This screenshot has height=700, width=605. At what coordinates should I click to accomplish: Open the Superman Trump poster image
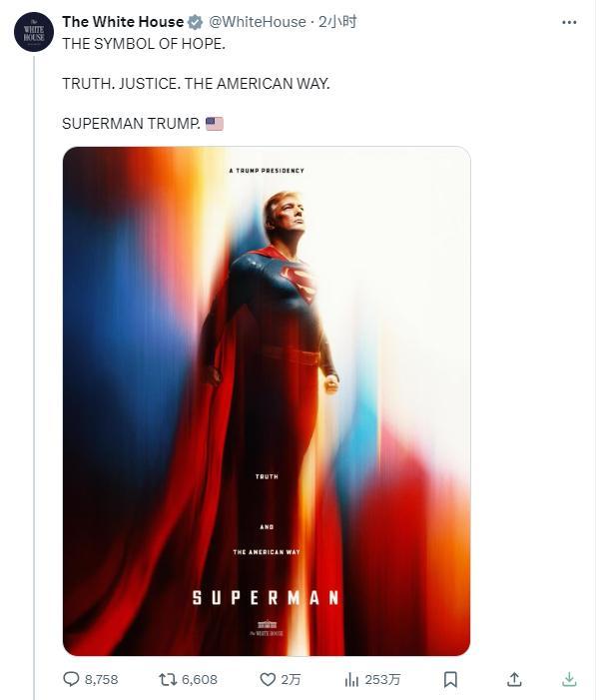267,400
